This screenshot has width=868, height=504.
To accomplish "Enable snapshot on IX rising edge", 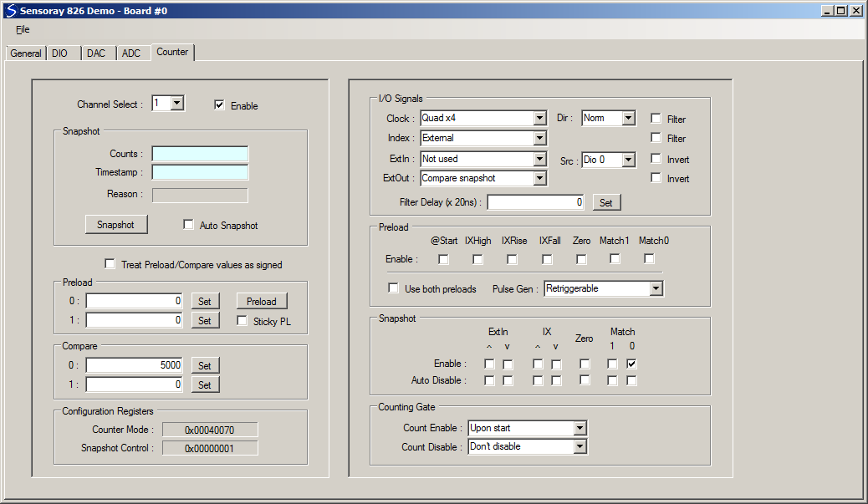I will [538, 364].
